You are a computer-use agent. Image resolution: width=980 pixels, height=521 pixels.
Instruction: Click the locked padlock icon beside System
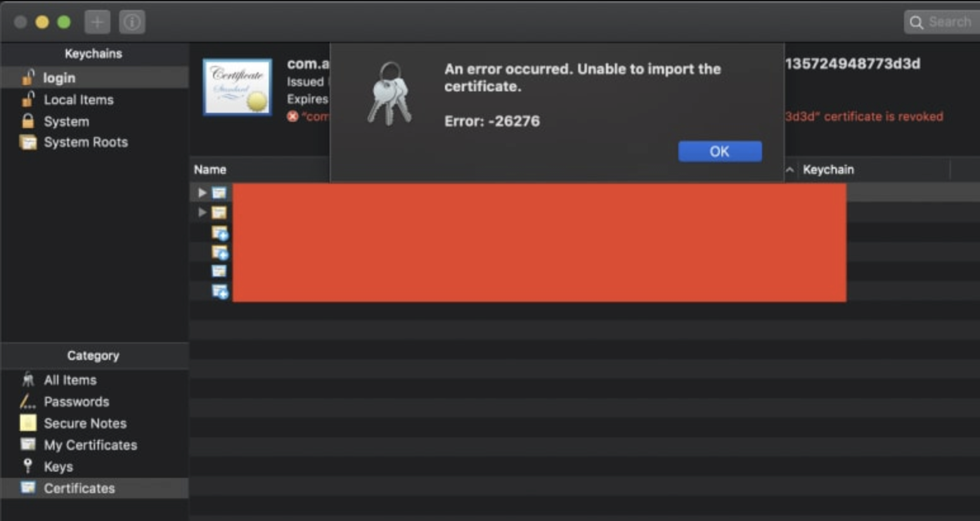coord(27,120)
